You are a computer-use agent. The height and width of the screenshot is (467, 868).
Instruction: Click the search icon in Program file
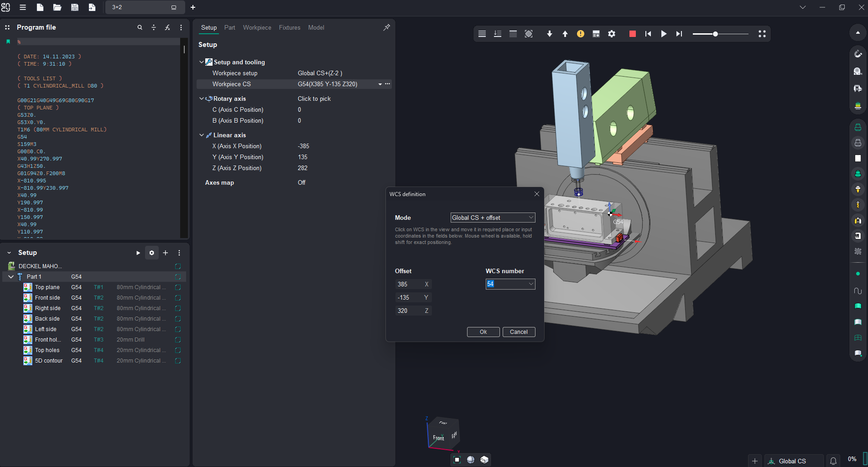click(140, 27)
